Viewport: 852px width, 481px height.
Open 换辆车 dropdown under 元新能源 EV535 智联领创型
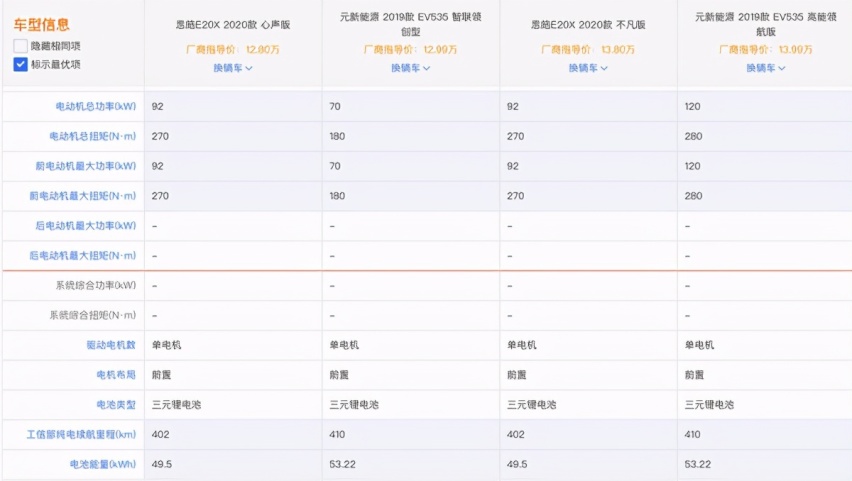(410, 68)
